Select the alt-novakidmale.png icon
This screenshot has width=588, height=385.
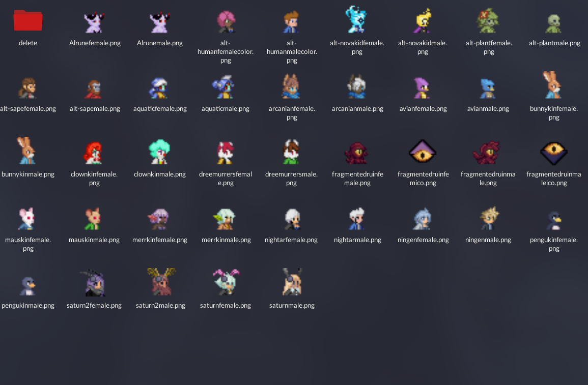click(x=423, y=21)
